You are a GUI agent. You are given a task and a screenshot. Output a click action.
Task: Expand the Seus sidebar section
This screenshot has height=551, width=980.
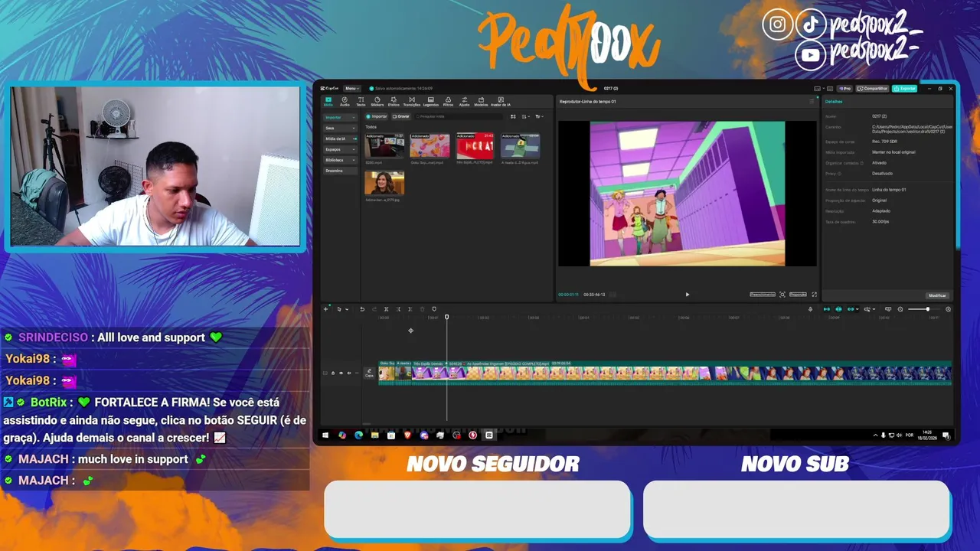click(339, 128)
